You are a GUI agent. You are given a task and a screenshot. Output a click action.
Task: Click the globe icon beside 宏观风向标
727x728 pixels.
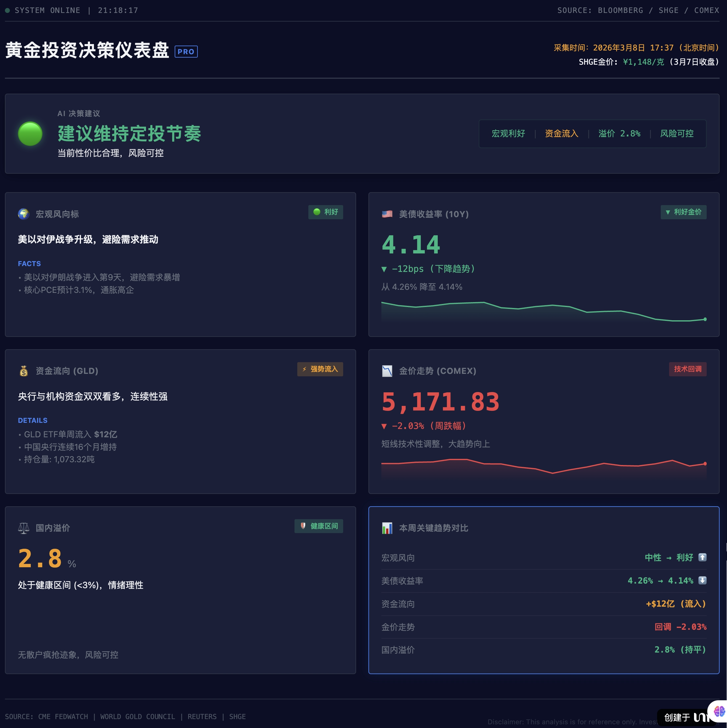[23, 214]
